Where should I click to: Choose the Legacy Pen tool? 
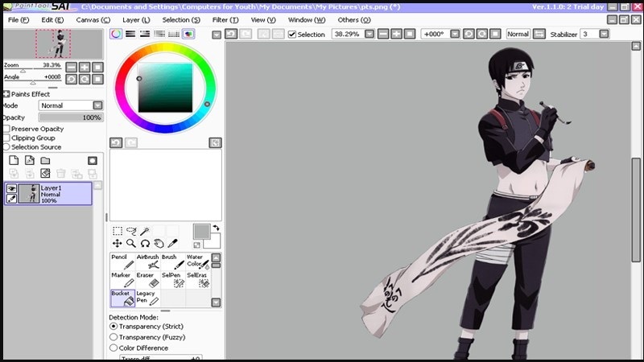pos(148,298)
